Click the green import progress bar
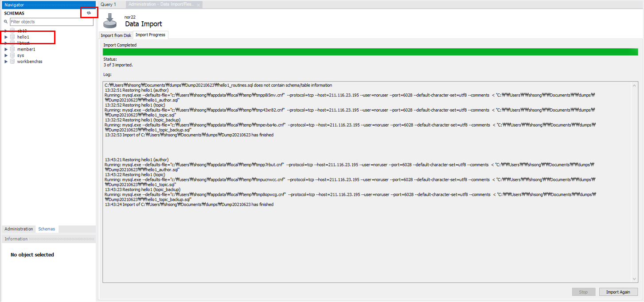The height and width of the screenshot is (302, 644). 370,52
